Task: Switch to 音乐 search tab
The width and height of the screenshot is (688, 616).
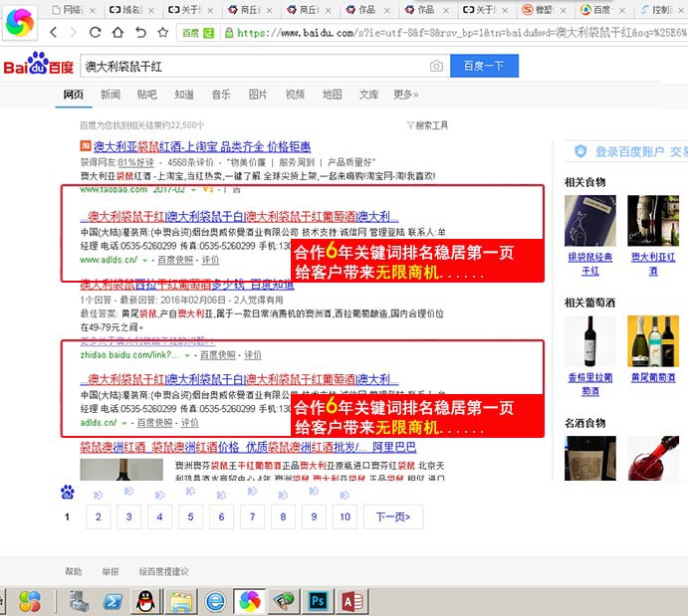Action: pyautogui.click(x=221, y=95)
